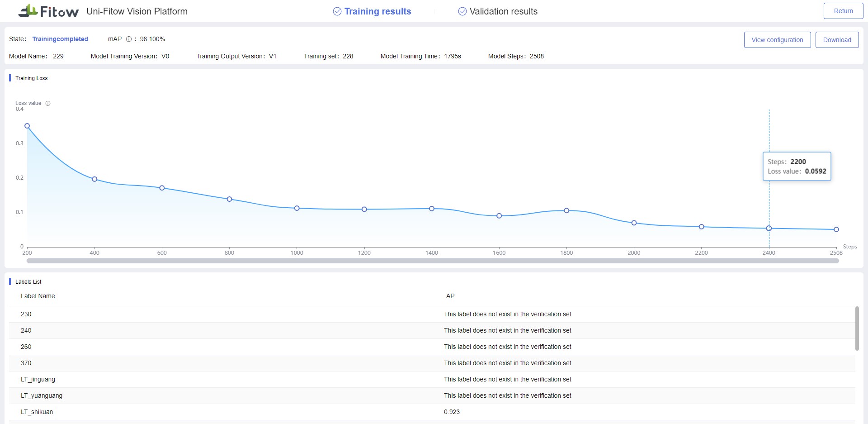This screenshot has height=424, width=868.
Task: Click tooltip 'Steps: 2200' text
Action: point(787,162)
